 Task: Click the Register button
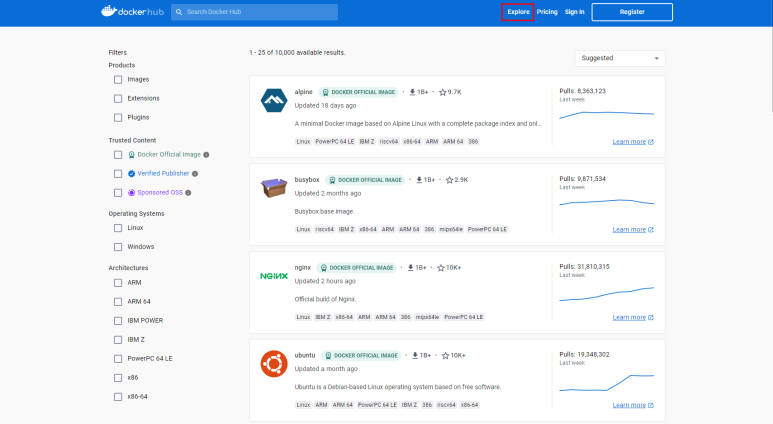click(x=632, y=12)
